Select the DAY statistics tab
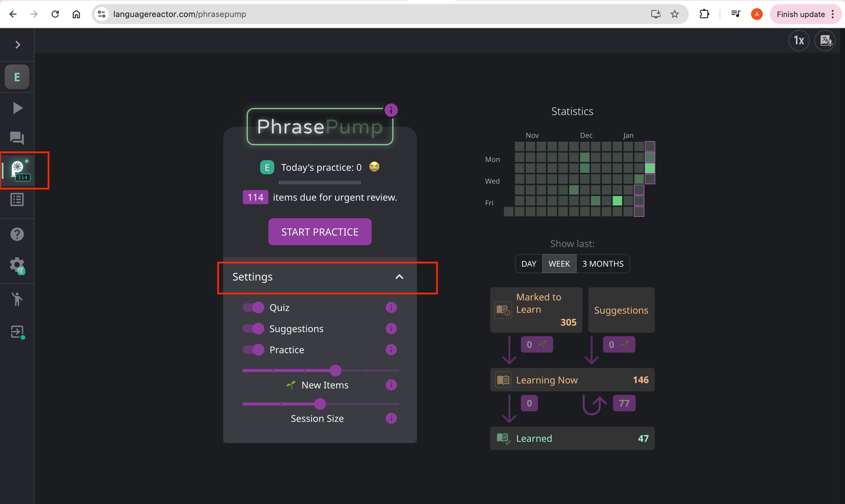 pos(529,264)
